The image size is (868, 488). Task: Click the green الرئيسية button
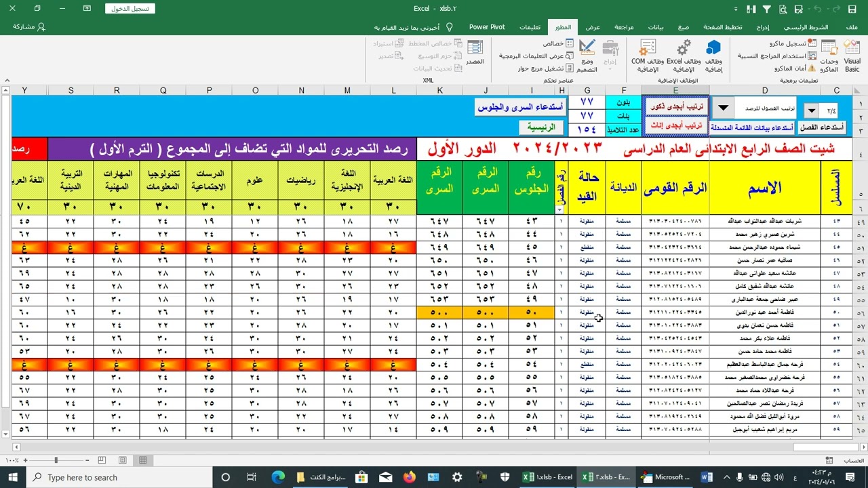click(541, 127)
